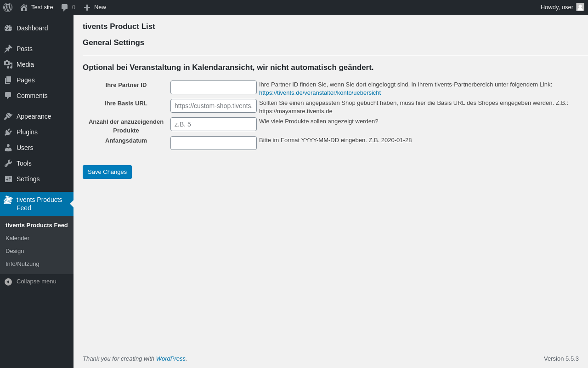588x368 pixels.
Task: Focus the Anzahl der anzuzeigenden Produkte field
Action: 214,124
